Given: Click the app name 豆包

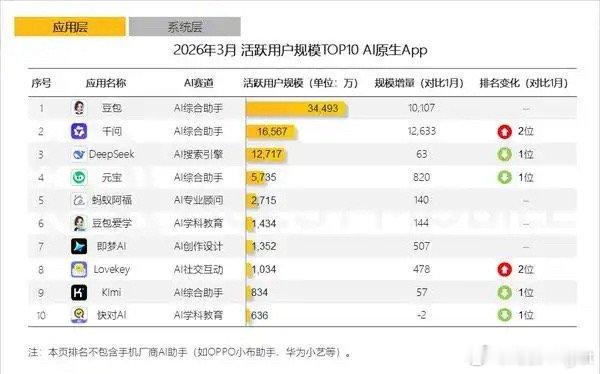Looking at the screenshot, I should 112,108.
